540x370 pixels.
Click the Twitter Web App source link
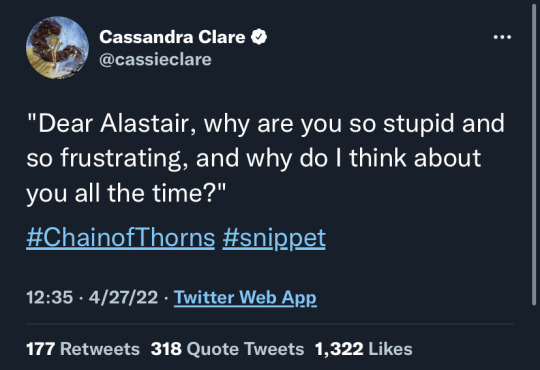pyautogui.click(x=245, y=298)
